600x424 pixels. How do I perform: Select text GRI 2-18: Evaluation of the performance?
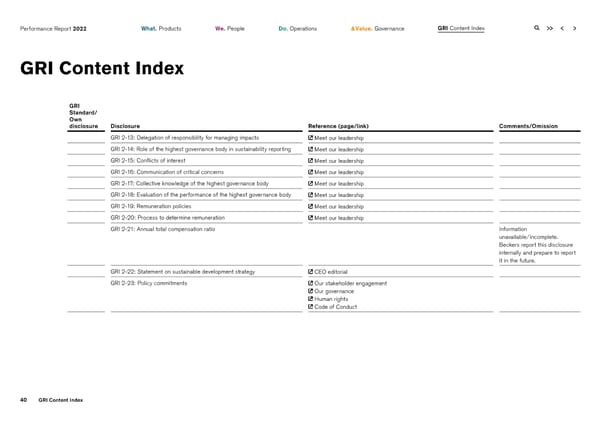(x=201, y=195)
